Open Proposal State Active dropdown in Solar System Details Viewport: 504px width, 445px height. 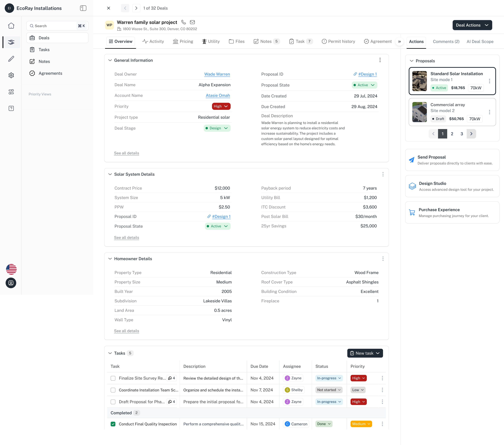click(218, 226)
